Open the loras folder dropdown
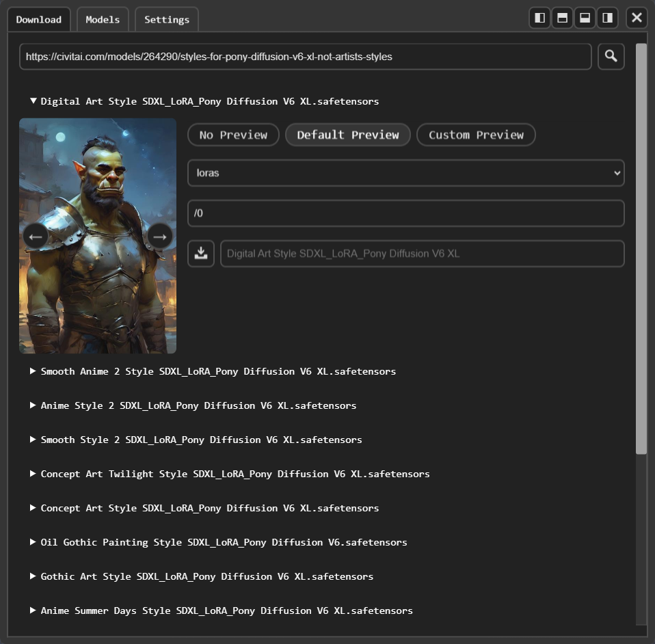Screen dimensions: 655x644 (405, 173)
